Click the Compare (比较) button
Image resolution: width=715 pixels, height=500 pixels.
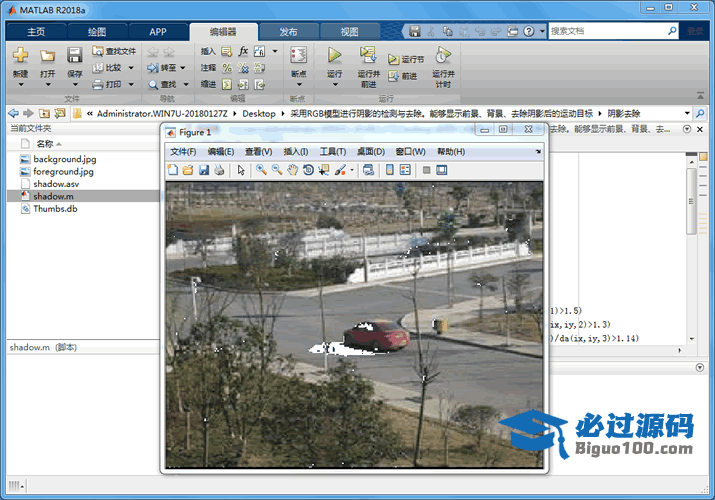coord(113,68)
